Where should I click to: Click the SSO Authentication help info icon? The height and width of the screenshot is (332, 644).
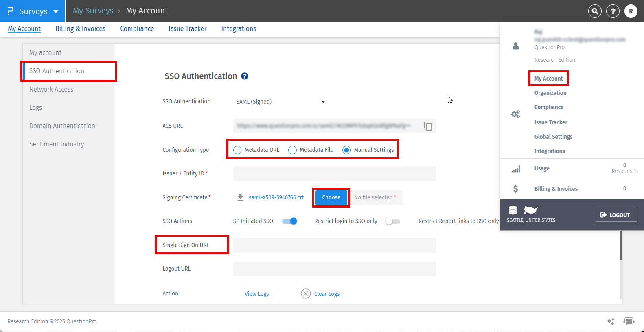pos(245,76)
